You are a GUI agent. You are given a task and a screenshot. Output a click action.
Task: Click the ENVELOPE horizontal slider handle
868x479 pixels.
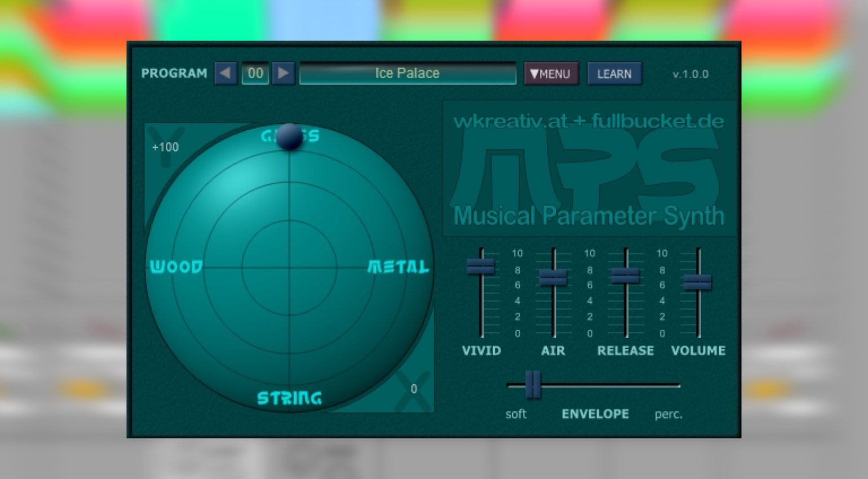[x=533, y=385]
